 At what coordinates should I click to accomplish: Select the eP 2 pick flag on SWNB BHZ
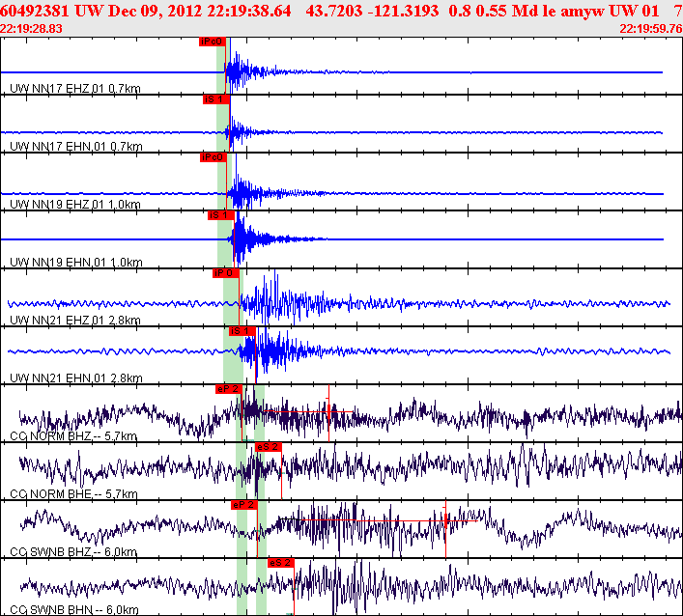click(x=243, y=505)
